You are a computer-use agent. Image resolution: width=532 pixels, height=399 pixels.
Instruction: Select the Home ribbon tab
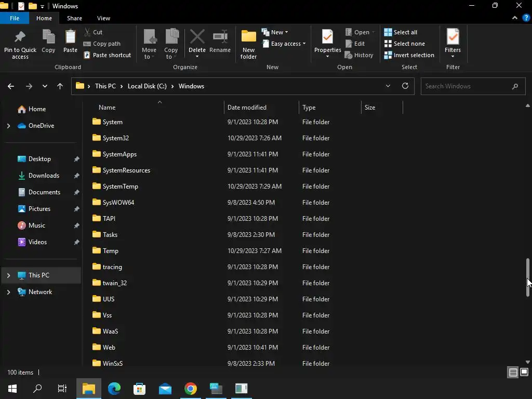(44, 18)
